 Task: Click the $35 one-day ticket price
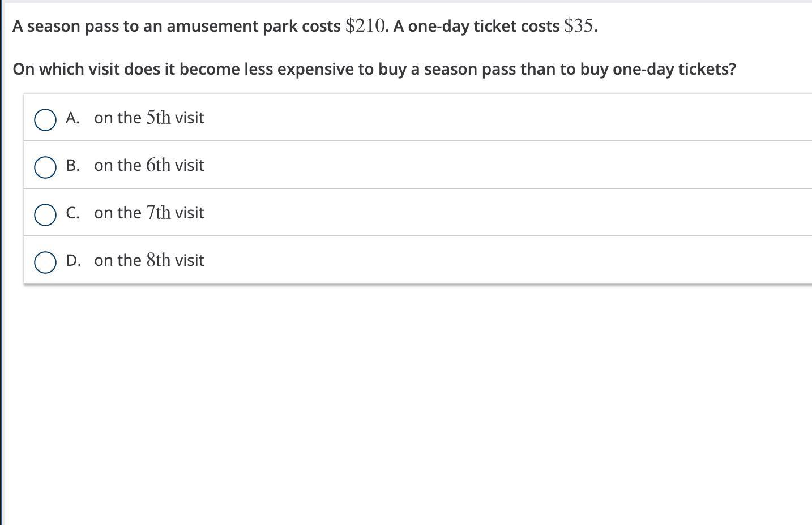[x=579, y=25]
